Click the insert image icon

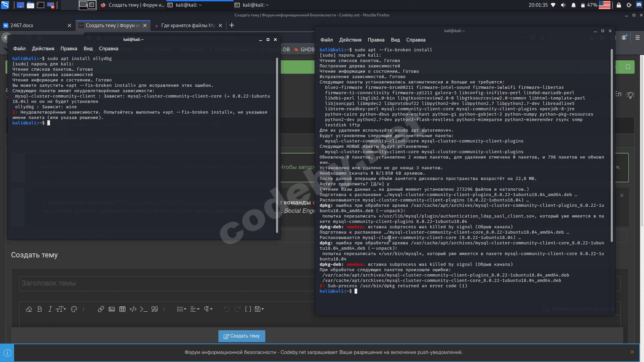coord(111,309)
